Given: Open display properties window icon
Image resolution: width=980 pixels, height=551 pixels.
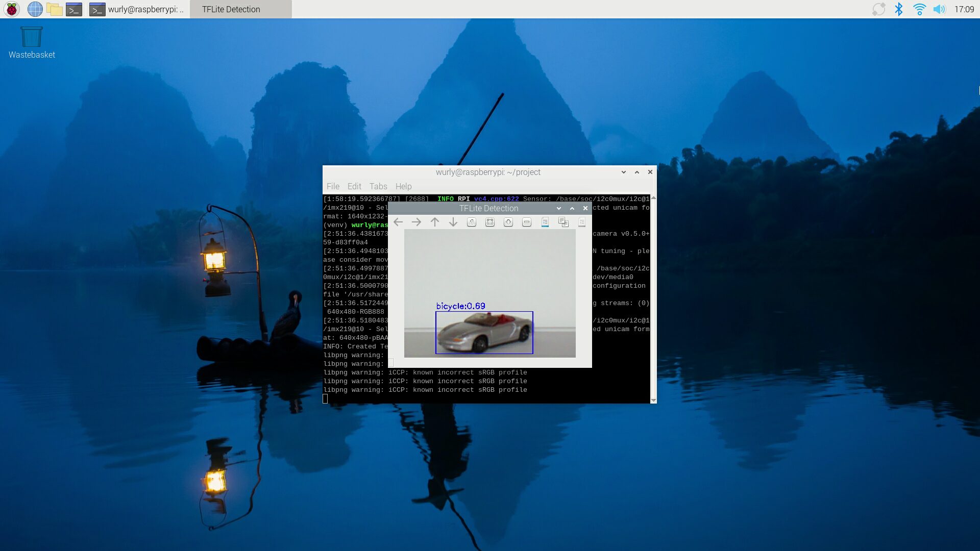Looking at the screenshot, I should 582,222.
